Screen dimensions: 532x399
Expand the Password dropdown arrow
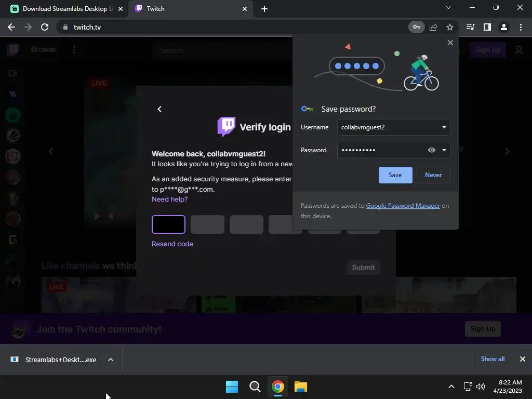pyautogui.click(x=444, y=150)
